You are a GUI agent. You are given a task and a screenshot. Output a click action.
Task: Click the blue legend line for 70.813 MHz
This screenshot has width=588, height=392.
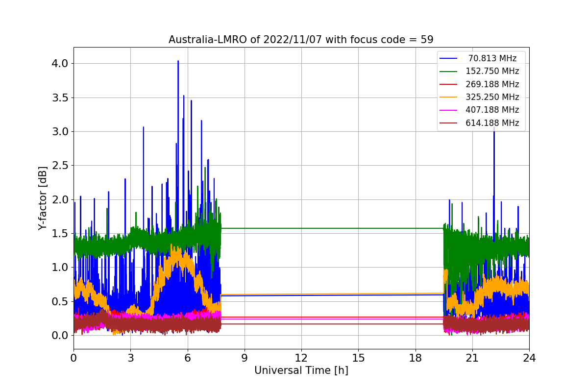[449, 58]
